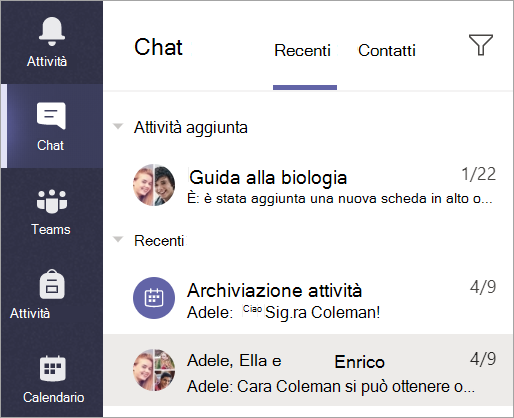Collapse the Recenti section arrow
514x418 pixels.
(x=118, y=239)
